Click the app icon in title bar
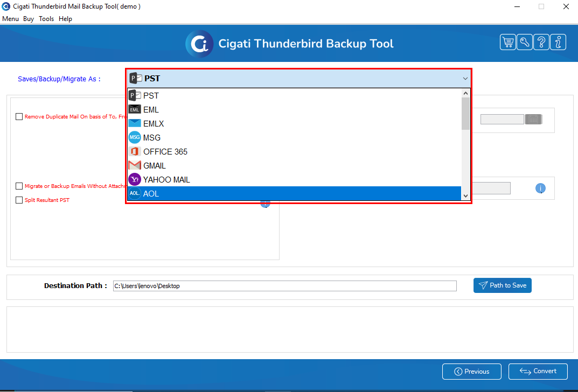 tap(6, 6)
